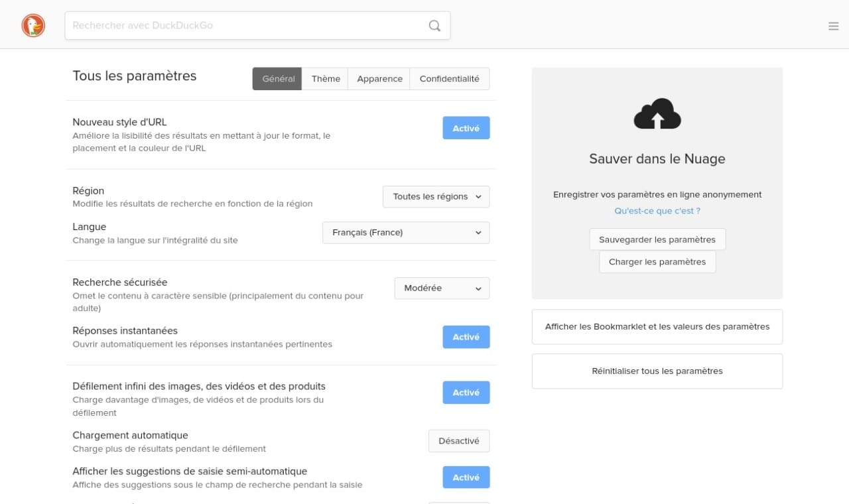Open the Toutes les régions dropdown
Screen dimensions: 849x504
pos(436,196)
